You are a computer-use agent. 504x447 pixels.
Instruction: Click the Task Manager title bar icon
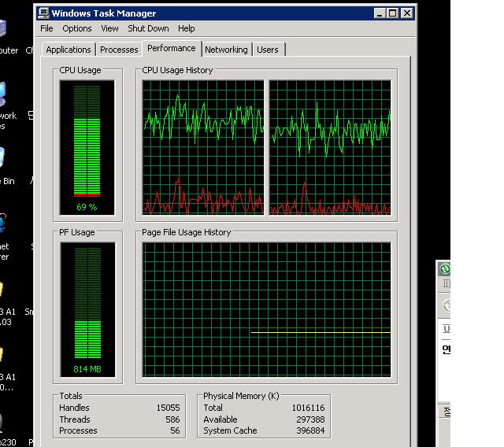pos(43,13)
